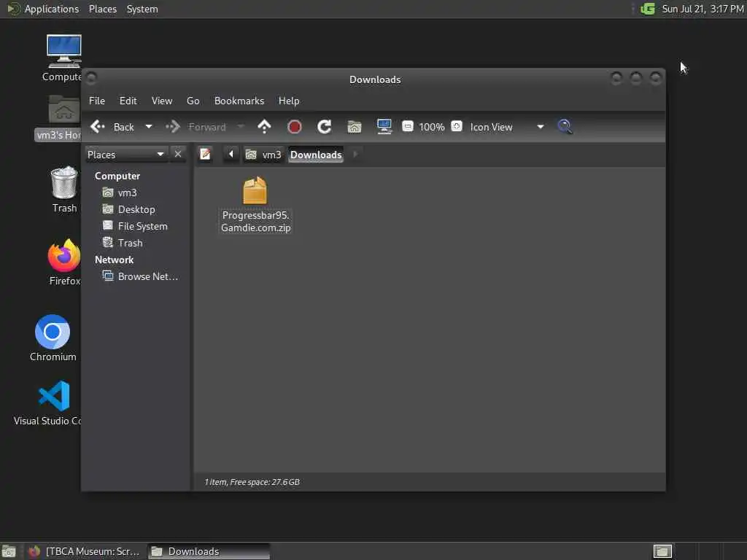Go up to the parent folder
Screen dimensions: 747x560
(x=264, y=127)
